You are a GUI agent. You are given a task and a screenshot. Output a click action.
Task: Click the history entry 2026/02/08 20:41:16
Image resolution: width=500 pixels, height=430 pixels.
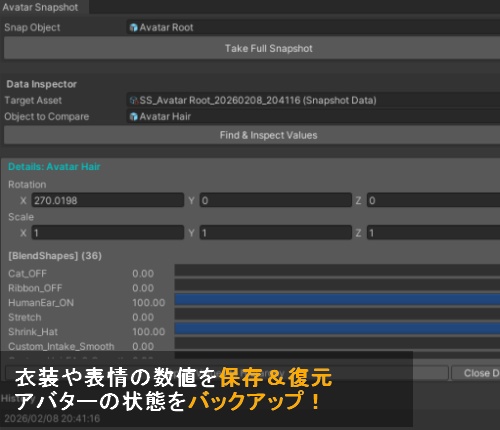coord(52,418)
